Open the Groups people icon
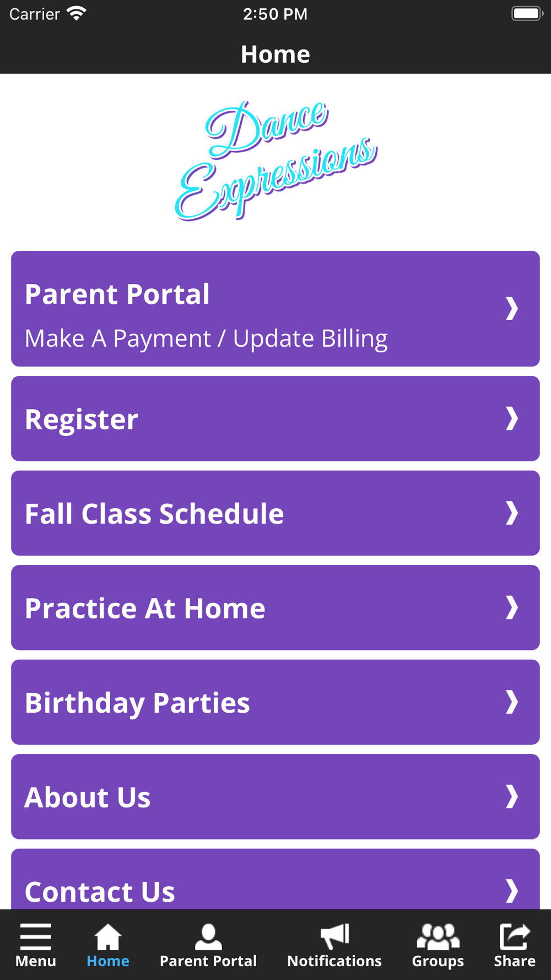Image resolution: width=551 pixels, height=980 pixels. (x=438, y=936)
